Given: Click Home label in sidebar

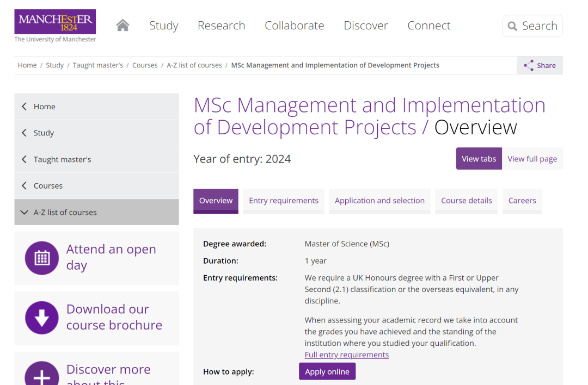Looking at the screenshot, I should click(44, 107).
